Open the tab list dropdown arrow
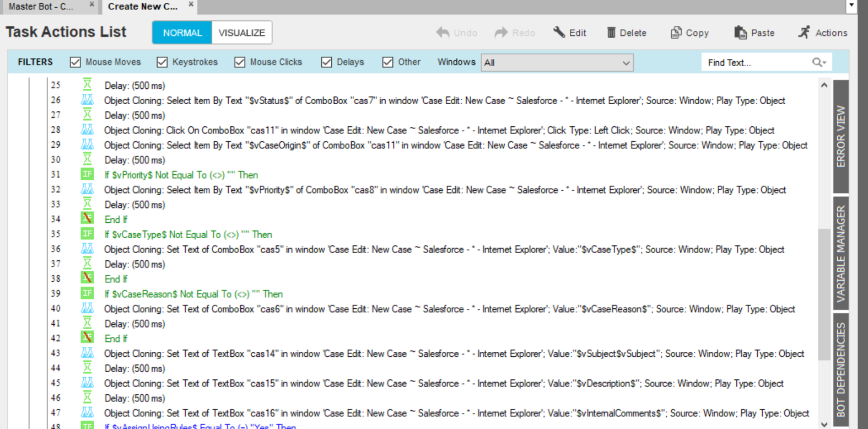The width and height of the screenshot is (868, 429). [851, 6]
